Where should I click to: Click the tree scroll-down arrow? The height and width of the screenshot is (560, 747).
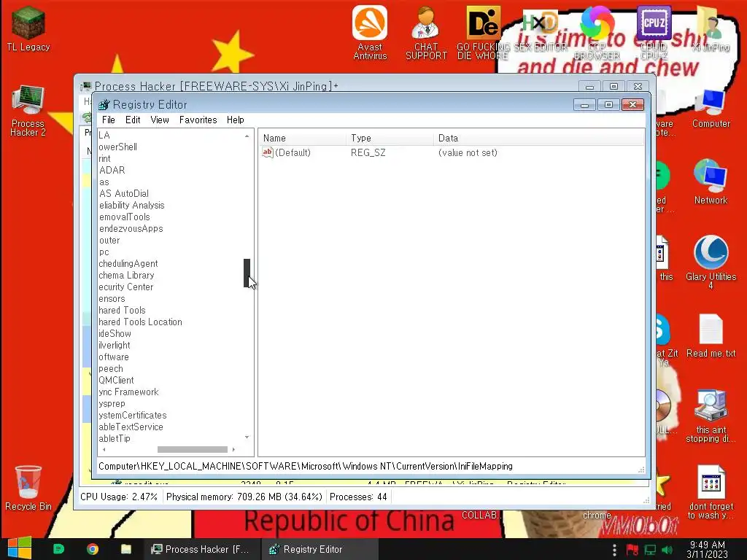pyautogui.click(x=247, y=437)
